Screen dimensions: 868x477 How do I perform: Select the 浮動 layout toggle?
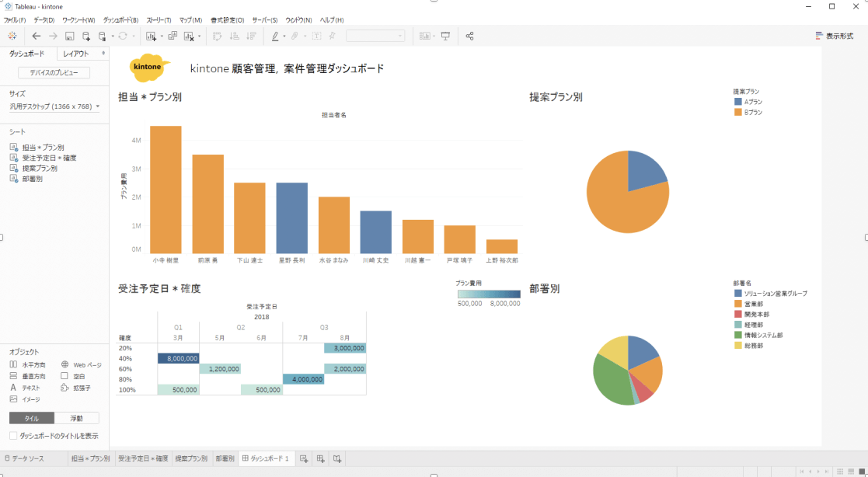point(76,418)
